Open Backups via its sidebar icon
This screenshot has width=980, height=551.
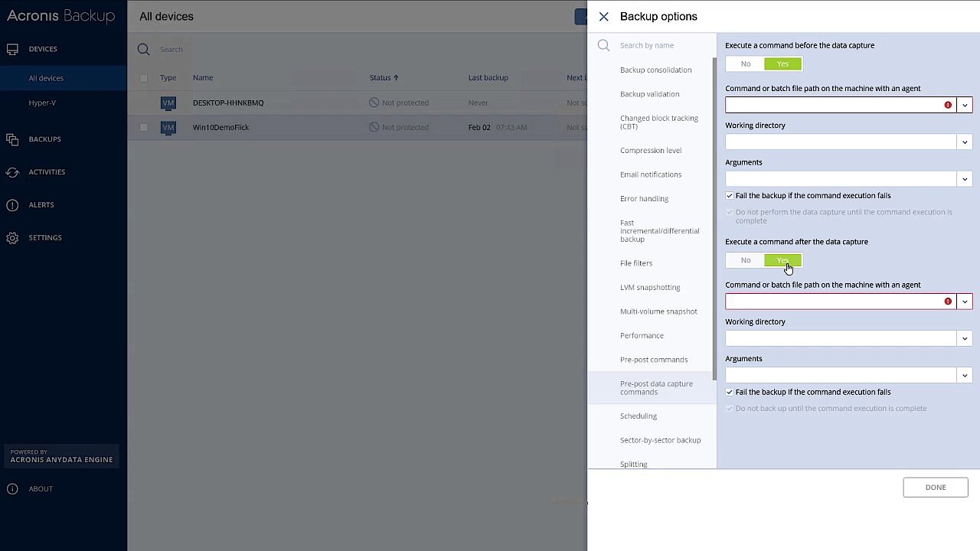pyautogui.click(x=12, y=139)
